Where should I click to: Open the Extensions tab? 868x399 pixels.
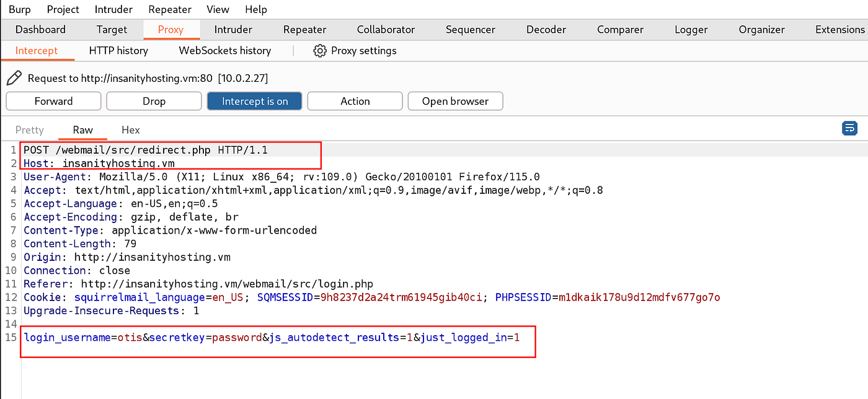[839, 29]
